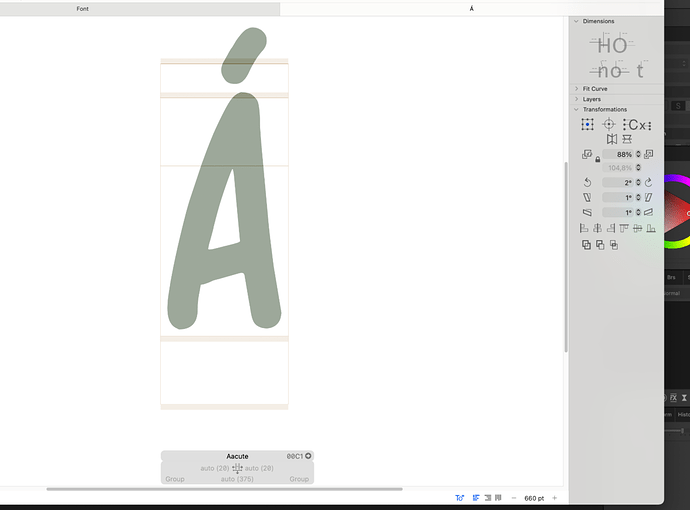Apply boolean intersect to paths

pos(614,245)
